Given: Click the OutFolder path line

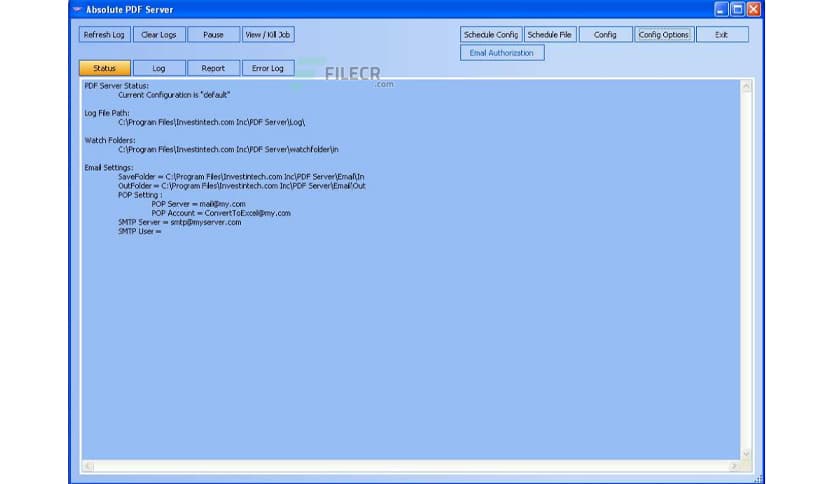Looking at the screenshot, I should coord(242,185).
